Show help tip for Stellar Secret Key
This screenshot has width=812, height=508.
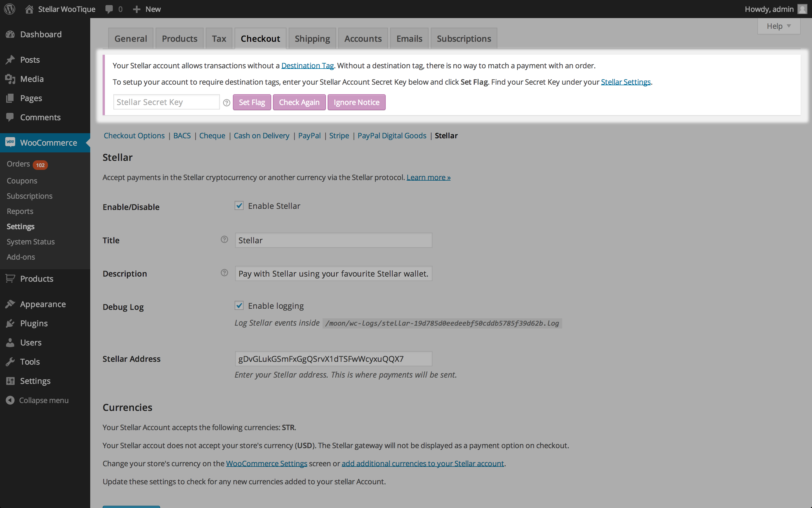[226, 102]
